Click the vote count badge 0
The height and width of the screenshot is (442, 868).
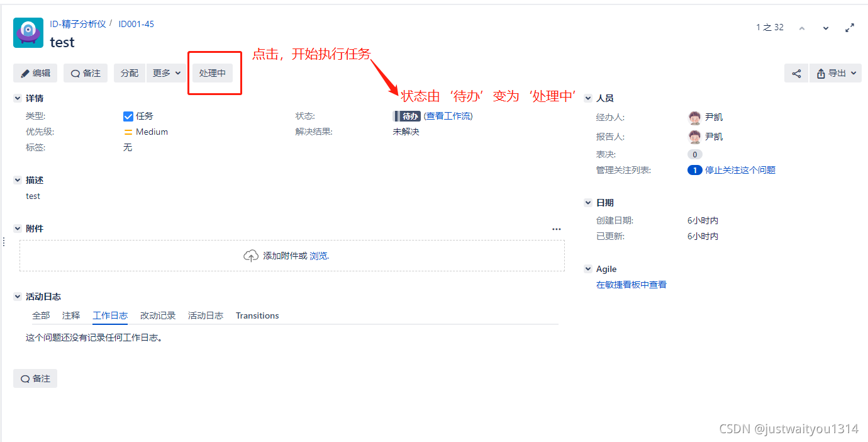click(x=695, y=154)
